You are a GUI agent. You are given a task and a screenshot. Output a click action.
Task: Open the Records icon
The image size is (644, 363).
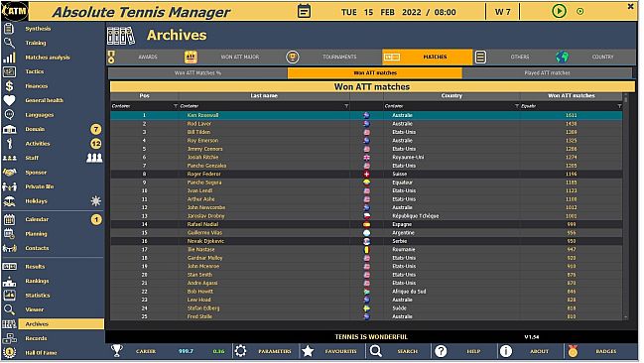pos(9,338)
